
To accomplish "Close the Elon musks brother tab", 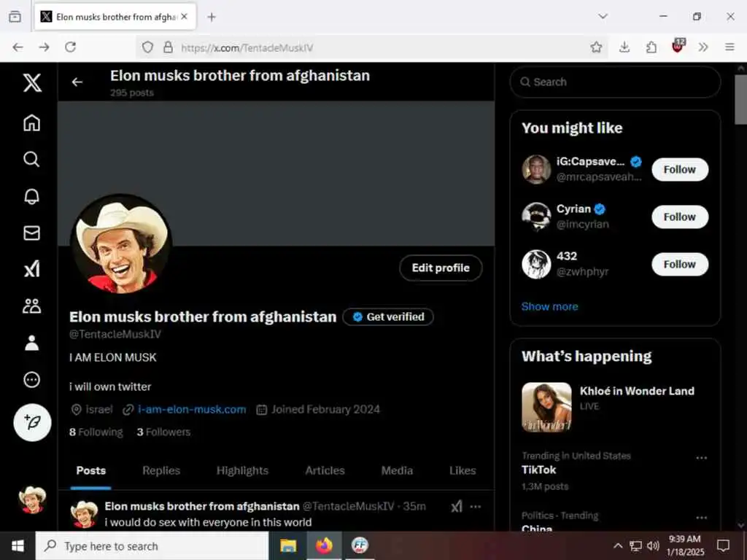I will click(185, 17).
